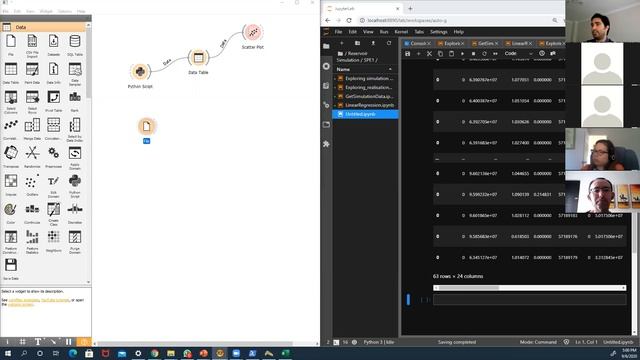This screenshot has width=640, height=360.
Task: Select the Data Table node on canvas
Action: (x=198, y=58)
